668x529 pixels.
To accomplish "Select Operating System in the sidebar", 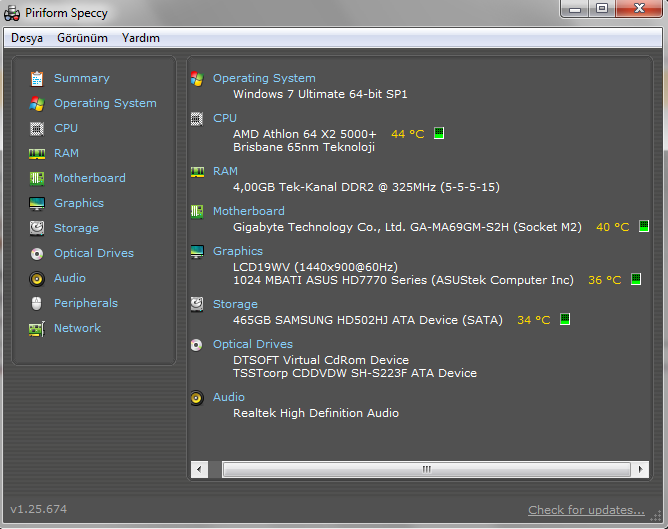I will [x=105, y=103].
